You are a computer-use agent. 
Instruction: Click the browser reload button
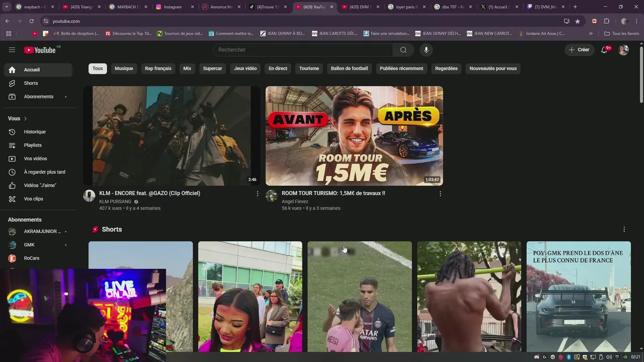[x=31, y=21]
